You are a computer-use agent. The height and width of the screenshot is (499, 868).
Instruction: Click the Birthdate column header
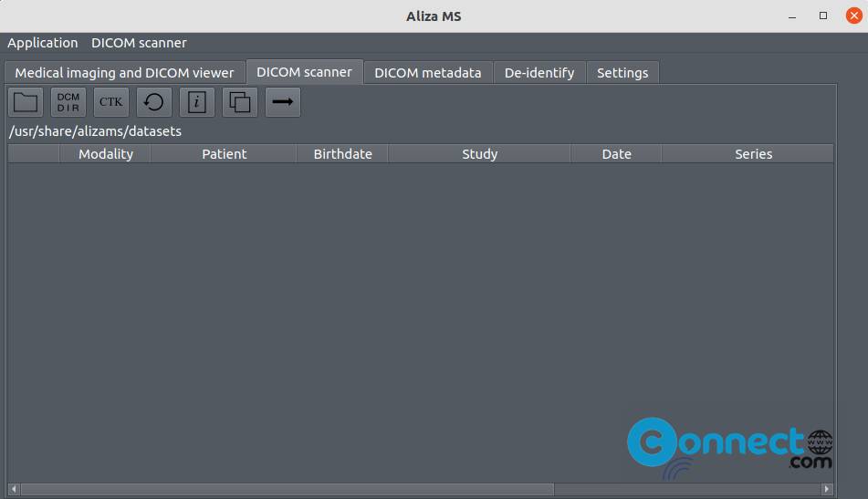point(342,154)
